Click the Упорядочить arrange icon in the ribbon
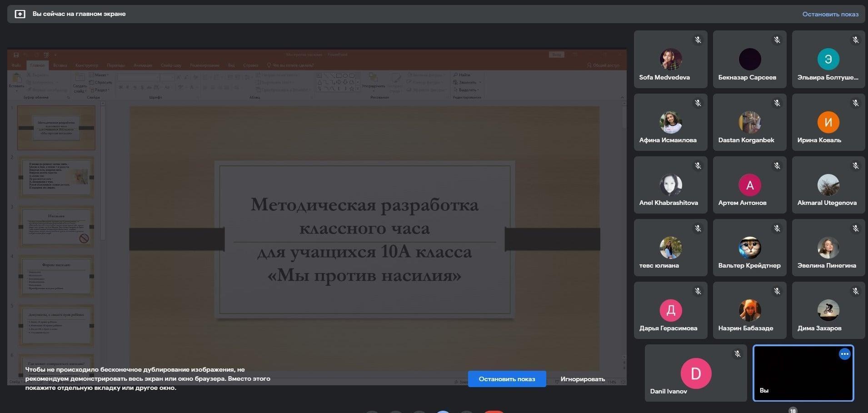The image size is (868, 413). tap(373, 78)
